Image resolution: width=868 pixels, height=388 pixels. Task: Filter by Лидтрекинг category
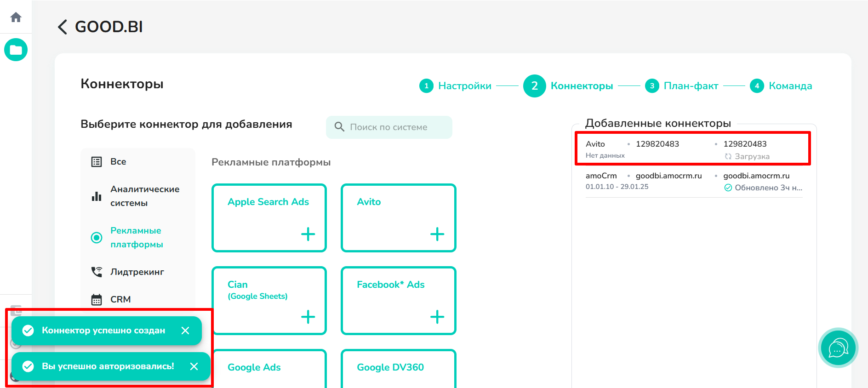[x=137, y=272]
